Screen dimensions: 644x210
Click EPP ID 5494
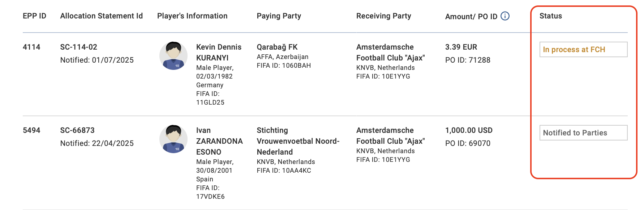31,130
